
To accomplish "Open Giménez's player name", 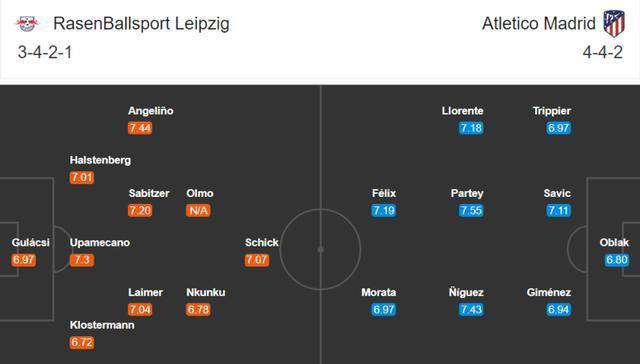I will (549, 292).
